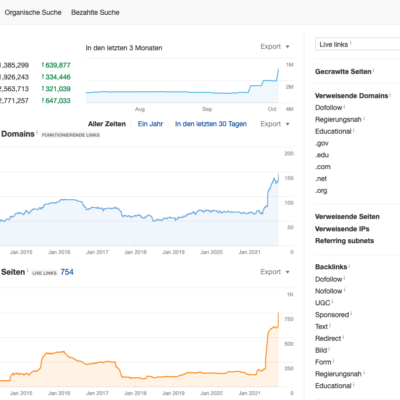Select Sponsored backlinks entry

(x=332, y=315)
